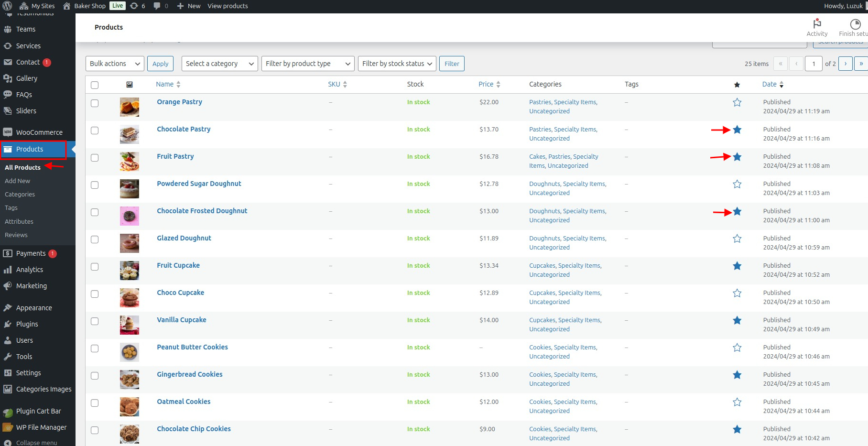Check the Powdered Sugar Doughnut checkbox
The width and height of the screenshot is (868, 446).
[x=95, y=185]
